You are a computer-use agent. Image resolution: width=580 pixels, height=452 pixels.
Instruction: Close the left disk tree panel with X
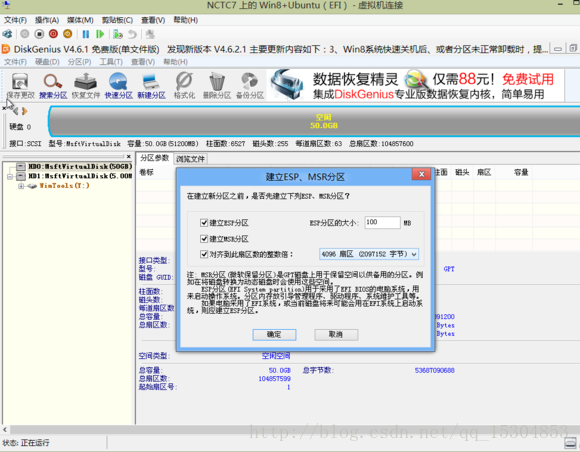tap(128, 156)
